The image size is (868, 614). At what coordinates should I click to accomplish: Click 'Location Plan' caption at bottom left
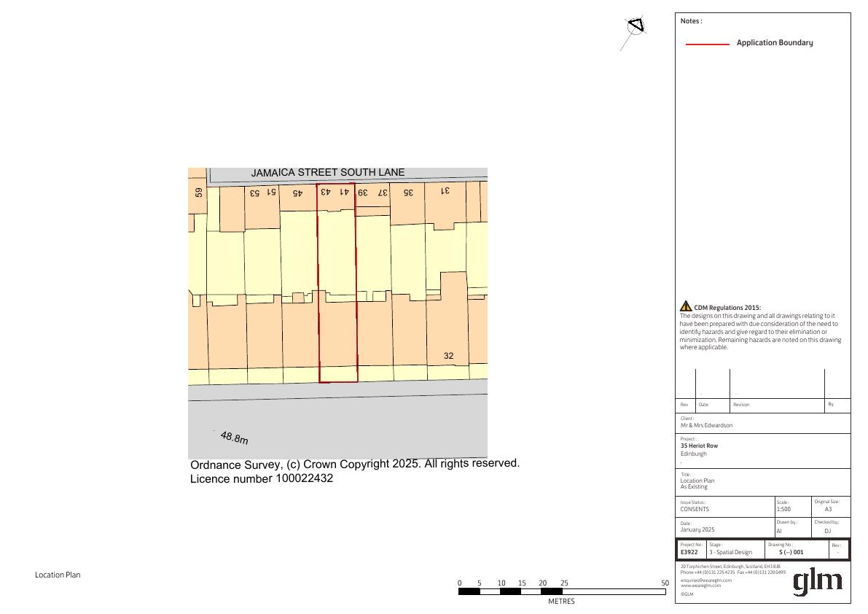tap(58, 575)
